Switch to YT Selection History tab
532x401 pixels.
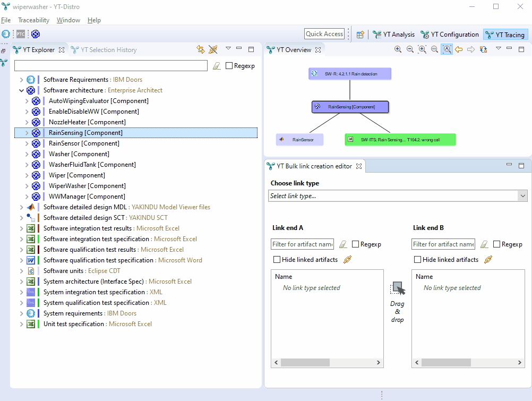[x=104, y=50]
